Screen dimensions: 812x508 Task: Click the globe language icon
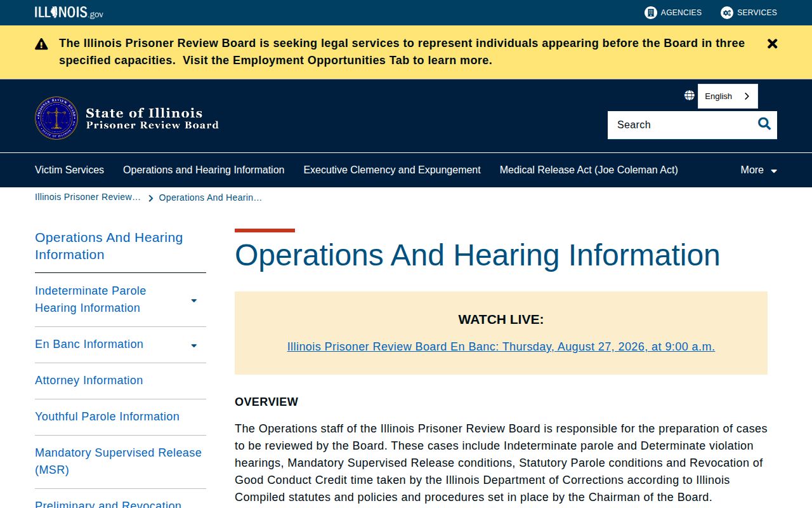(x=689, y=95)
